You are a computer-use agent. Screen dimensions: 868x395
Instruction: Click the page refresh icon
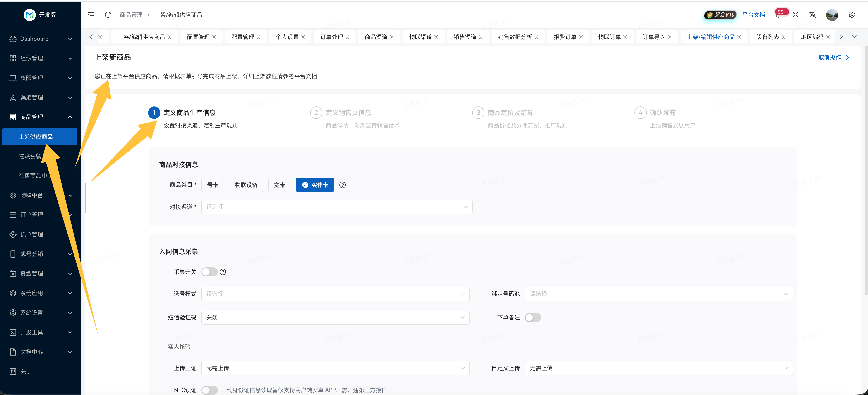[x=108, y=15]
